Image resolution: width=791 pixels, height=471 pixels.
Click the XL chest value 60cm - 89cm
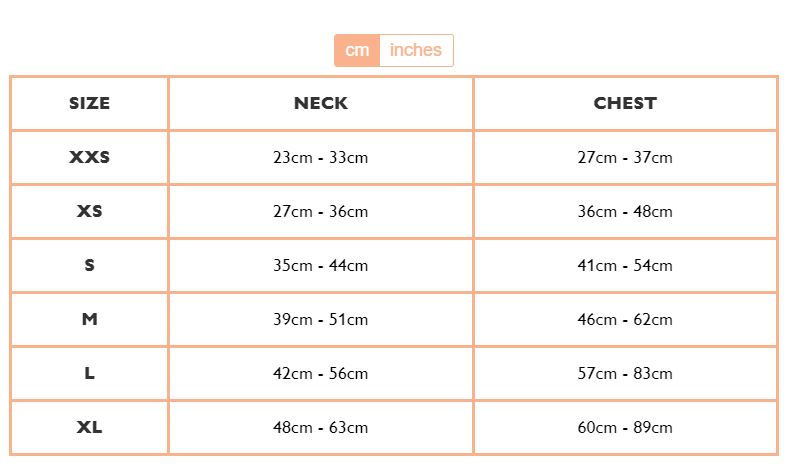tap(625, 428)
